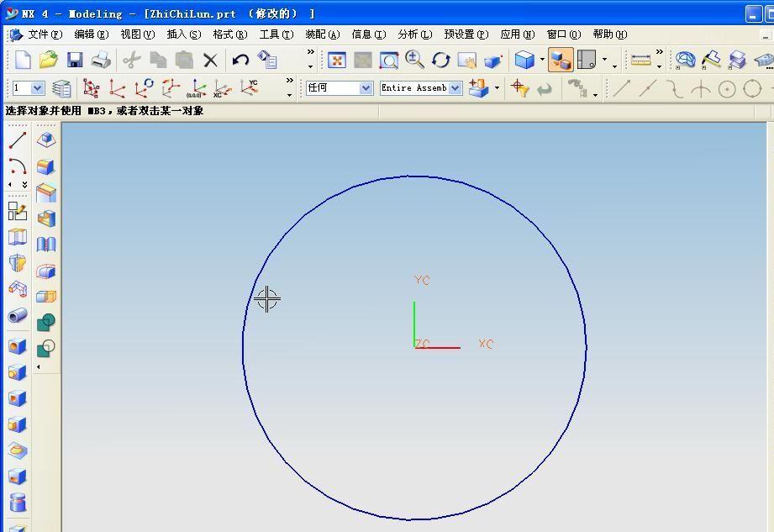
Task: Open the 插入 (Insert) menu
Action: tap(183, 34)
